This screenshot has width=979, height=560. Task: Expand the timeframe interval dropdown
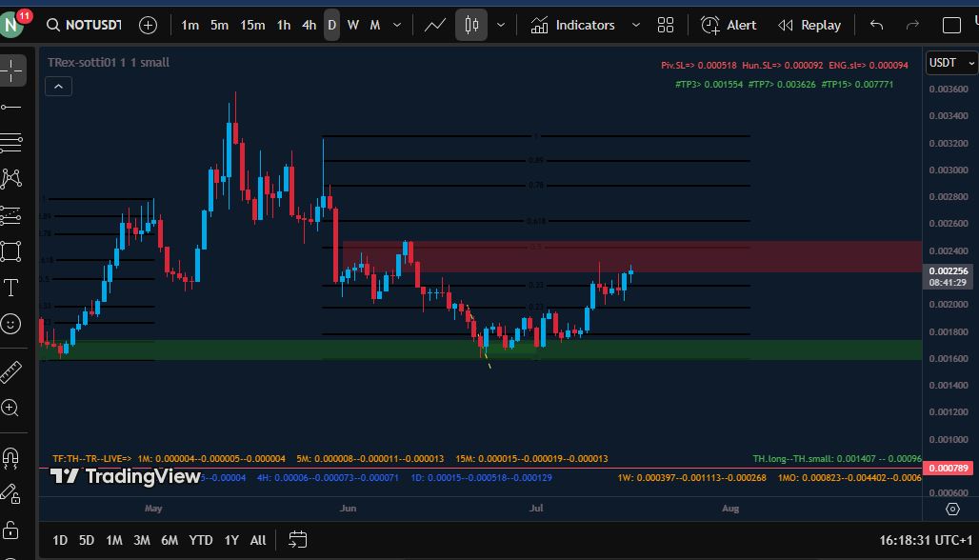coord(397,25)
